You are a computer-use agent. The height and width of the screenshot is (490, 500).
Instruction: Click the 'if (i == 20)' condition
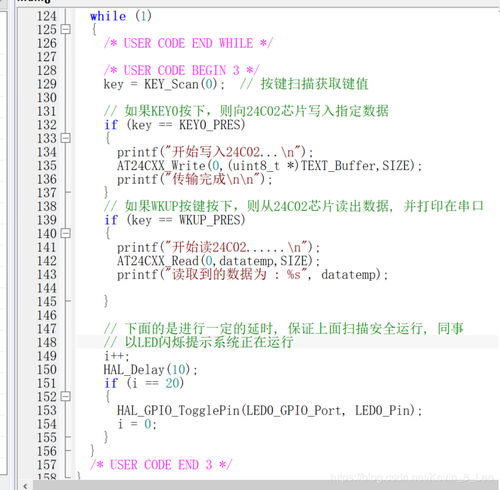point(144,383)
